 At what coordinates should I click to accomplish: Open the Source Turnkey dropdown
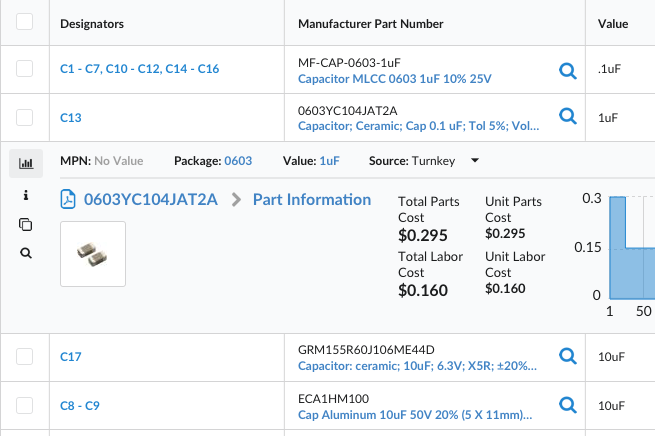tap(474, 161)
